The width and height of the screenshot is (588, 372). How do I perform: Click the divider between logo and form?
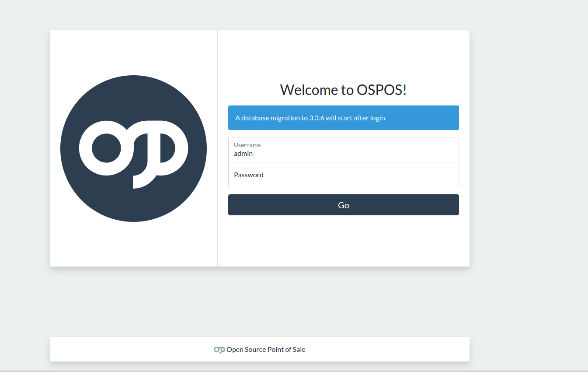pos(217,148)
